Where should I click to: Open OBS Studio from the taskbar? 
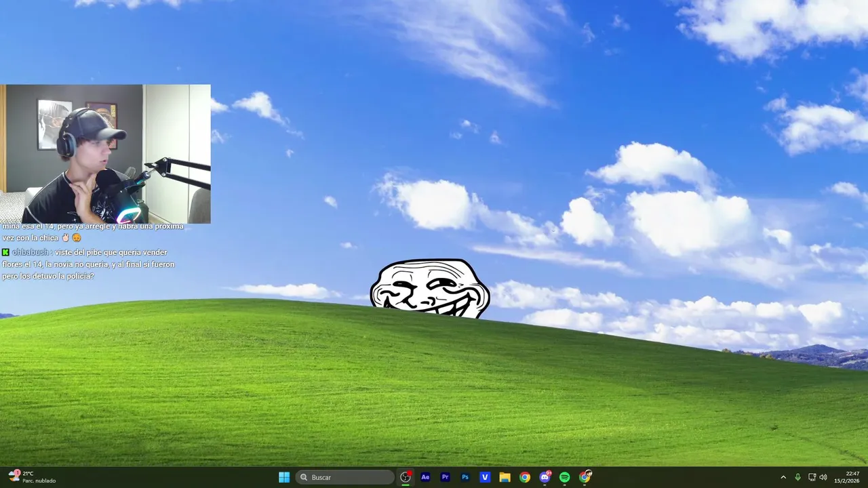pos(406,477)
